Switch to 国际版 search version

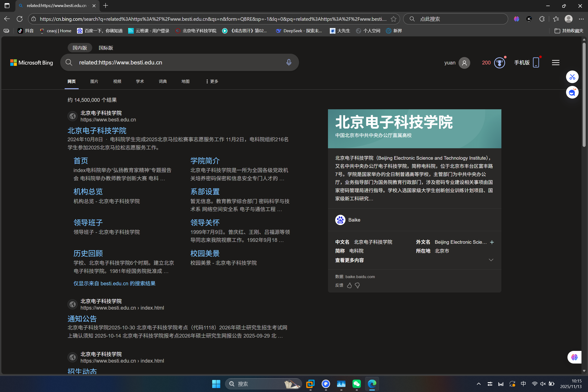106,48
